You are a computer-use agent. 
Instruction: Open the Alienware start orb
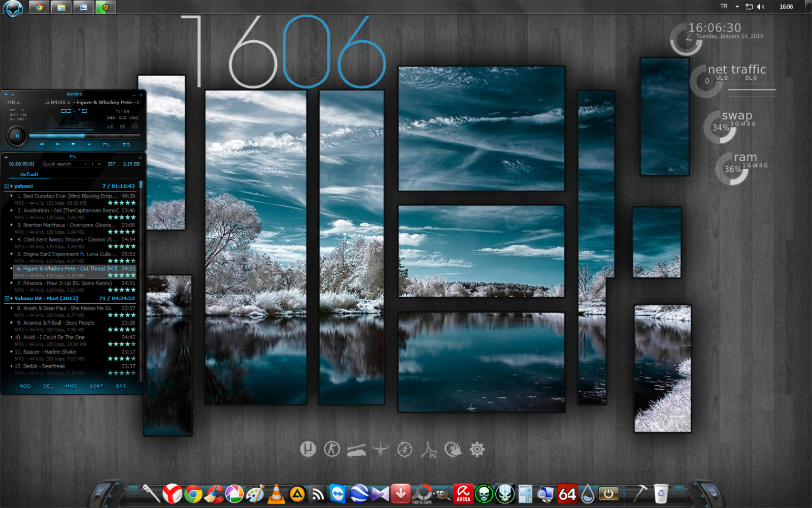(x=13, y=9)
